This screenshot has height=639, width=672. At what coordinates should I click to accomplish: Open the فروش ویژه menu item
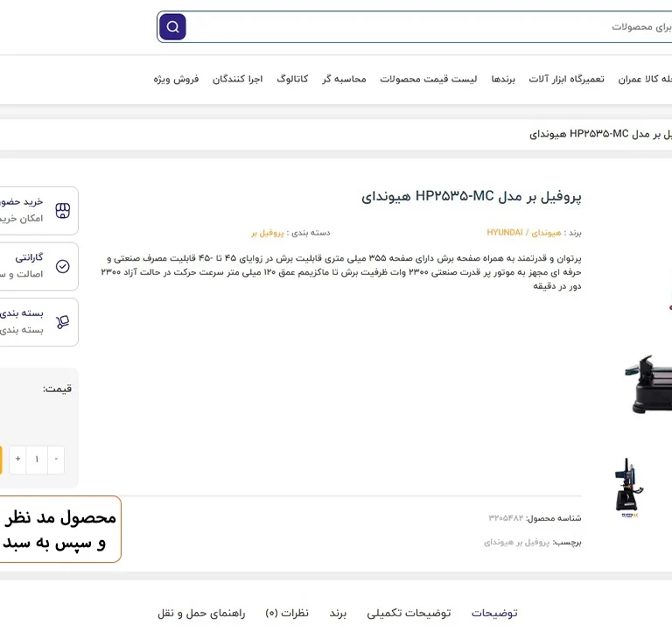tap(176, 79)
